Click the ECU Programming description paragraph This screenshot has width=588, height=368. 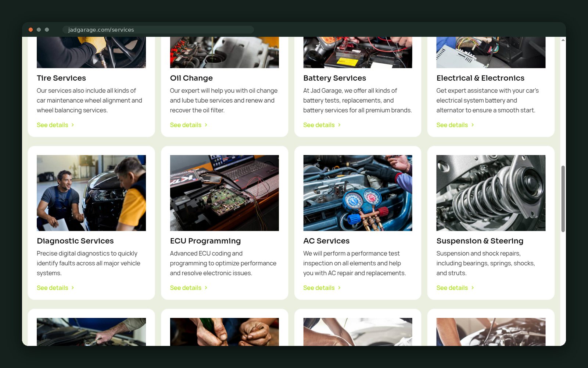(223, 263)
